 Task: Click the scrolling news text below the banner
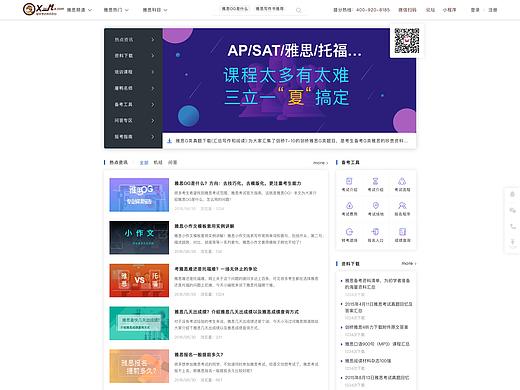click(291, 141)
